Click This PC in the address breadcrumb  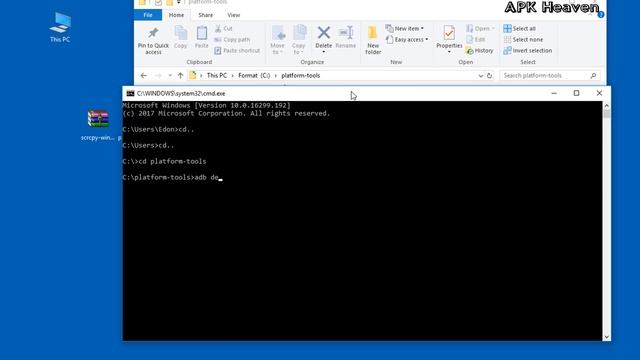tap(216, 76)
